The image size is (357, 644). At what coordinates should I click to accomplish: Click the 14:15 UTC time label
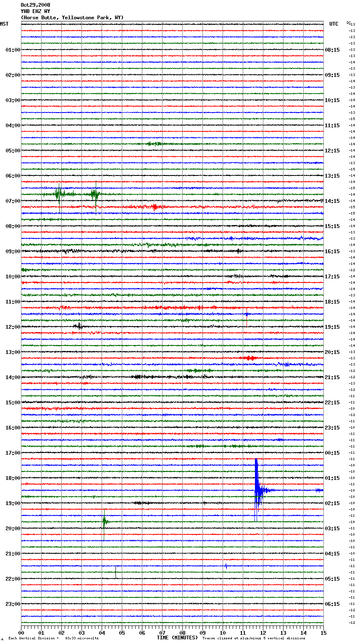(332, 201)
